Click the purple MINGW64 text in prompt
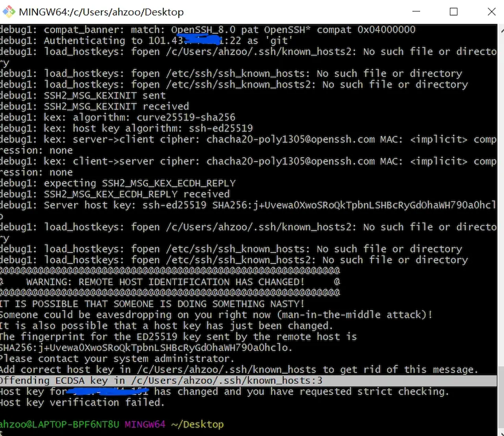The height and width of the screenshot is (436, 504). pos(145,425)
